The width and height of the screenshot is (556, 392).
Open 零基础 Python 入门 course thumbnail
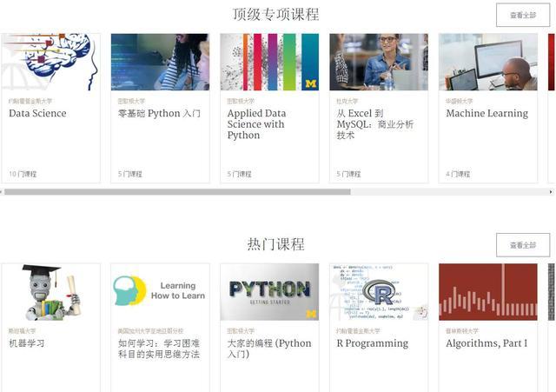(160, 62)
